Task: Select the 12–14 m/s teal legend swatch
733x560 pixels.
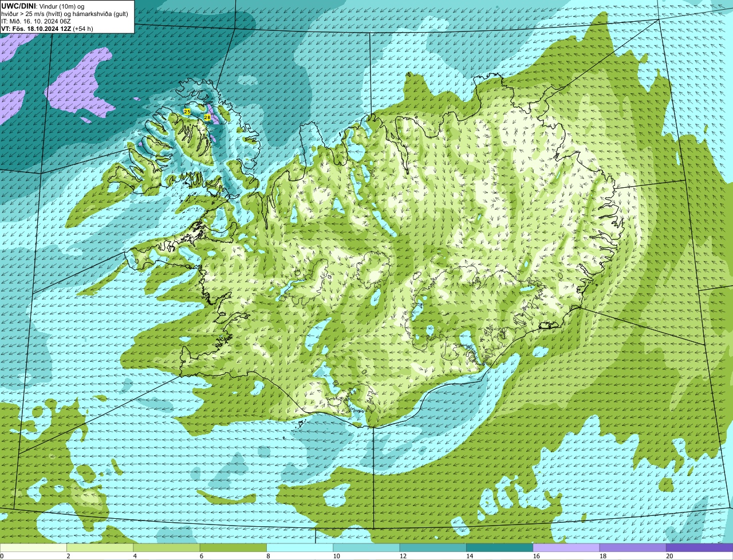Action: (433, 547)
